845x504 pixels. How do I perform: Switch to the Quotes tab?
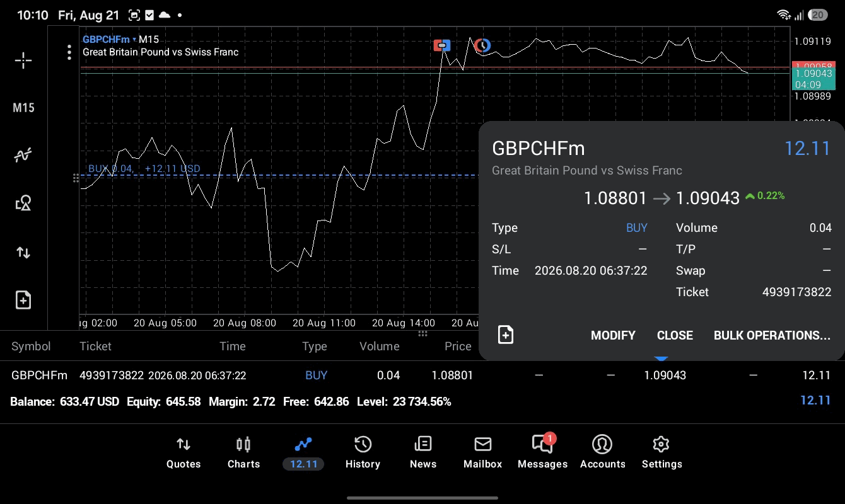coord(184,453)
